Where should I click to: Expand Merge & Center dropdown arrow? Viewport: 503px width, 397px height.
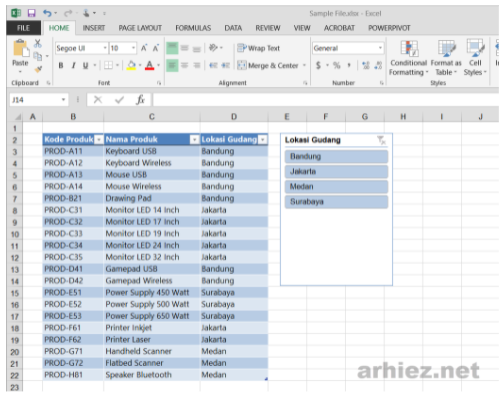point(304,65)
